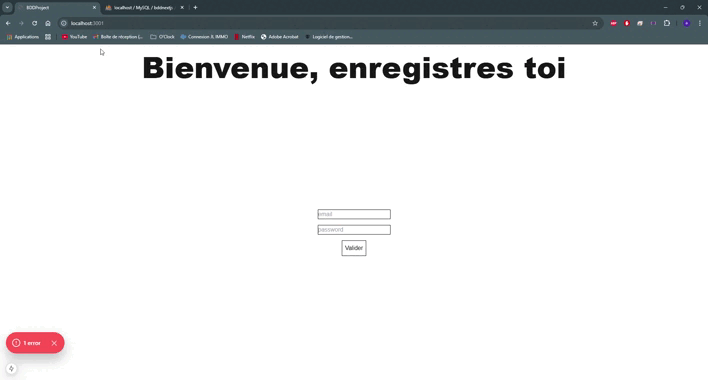Dismiss the 1 error badge with its X
The width and height of the screenshot is (708, 380).
pos(54,343)
